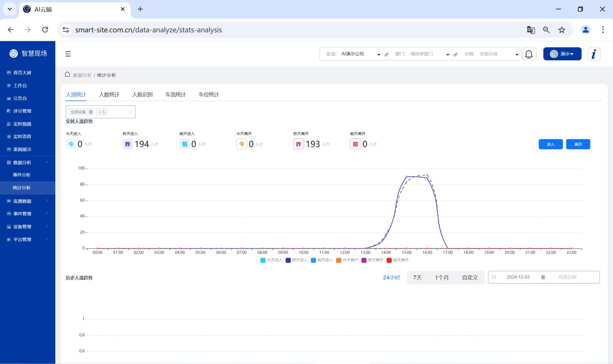Image resolution: width=613 pixels, height=364 pixels.
Task: Open 分组 group dropdown
Action: coord(499,54)
